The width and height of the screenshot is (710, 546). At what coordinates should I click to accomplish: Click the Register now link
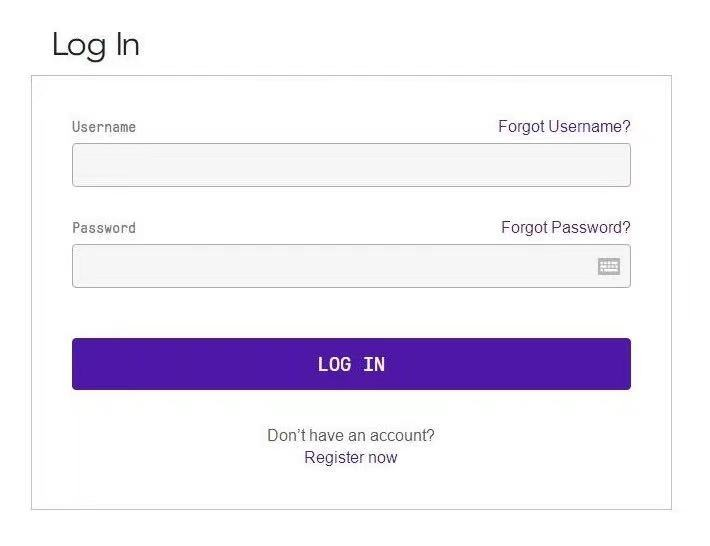click(351, 458)
